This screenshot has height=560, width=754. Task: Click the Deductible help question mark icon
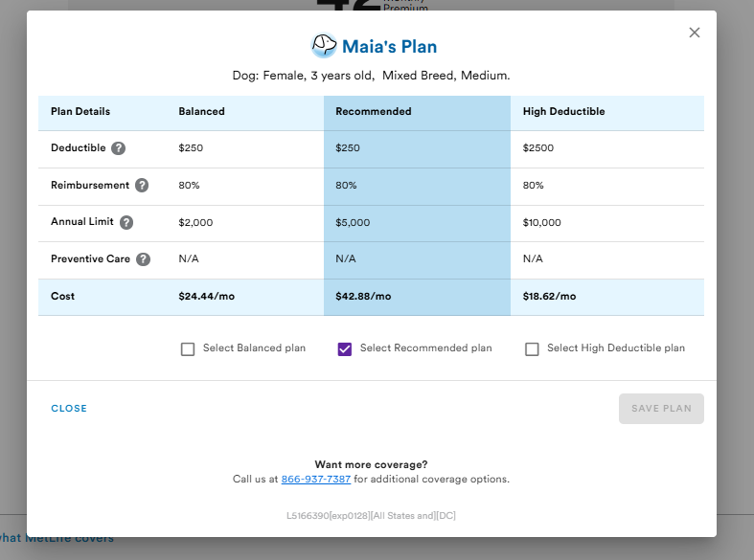(x=119, y=148)
